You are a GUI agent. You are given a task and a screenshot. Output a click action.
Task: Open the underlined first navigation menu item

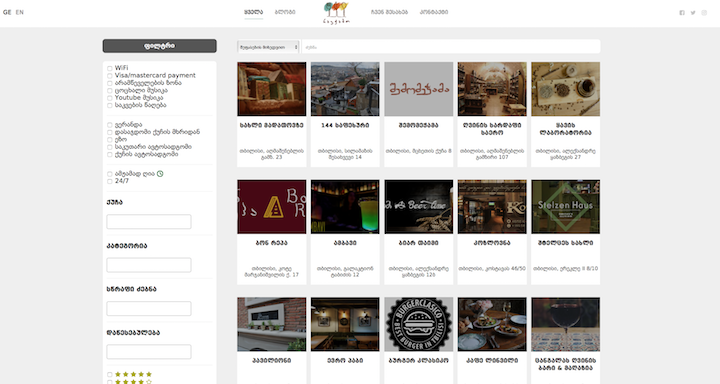click(x=253, y=12)
